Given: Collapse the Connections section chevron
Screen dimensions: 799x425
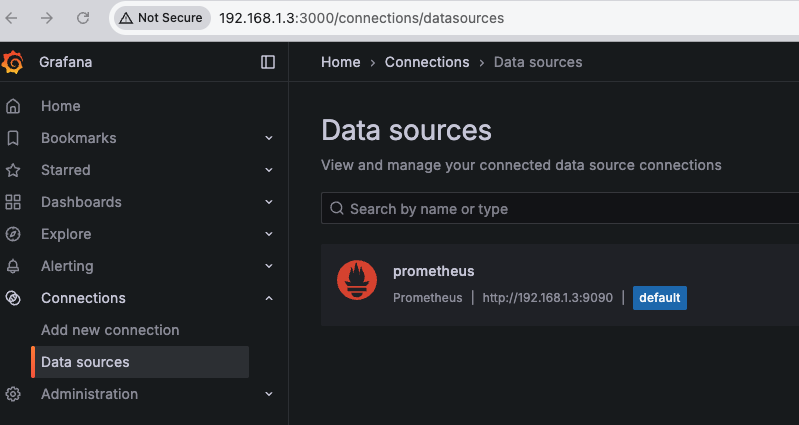Looking at the screenshot, I should tap(269, 298).
